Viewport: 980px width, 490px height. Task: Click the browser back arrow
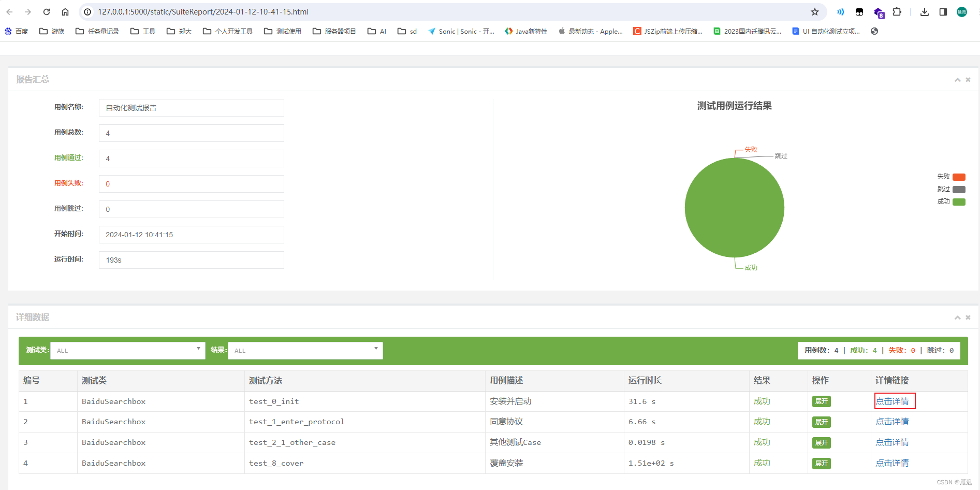(x=9, y=12)
